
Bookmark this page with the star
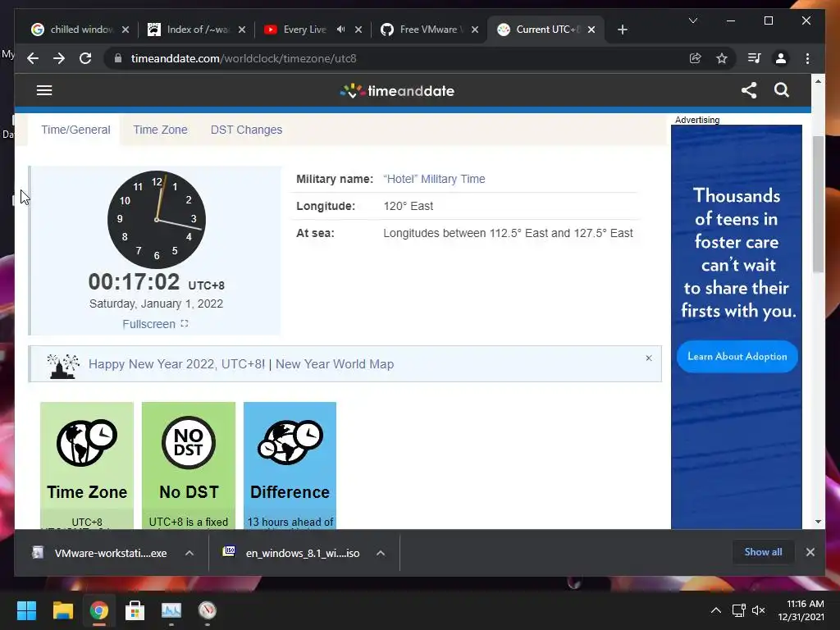[x=722, y=58]
